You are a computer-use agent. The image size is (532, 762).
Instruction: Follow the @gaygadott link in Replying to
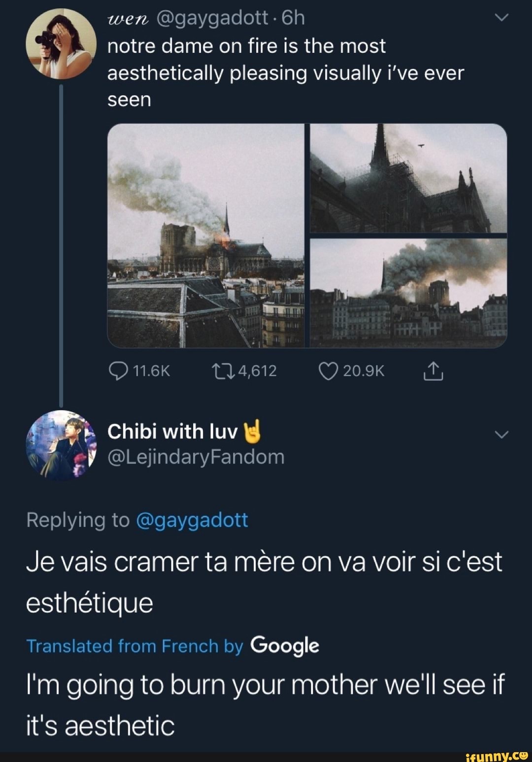coord(192,520)
